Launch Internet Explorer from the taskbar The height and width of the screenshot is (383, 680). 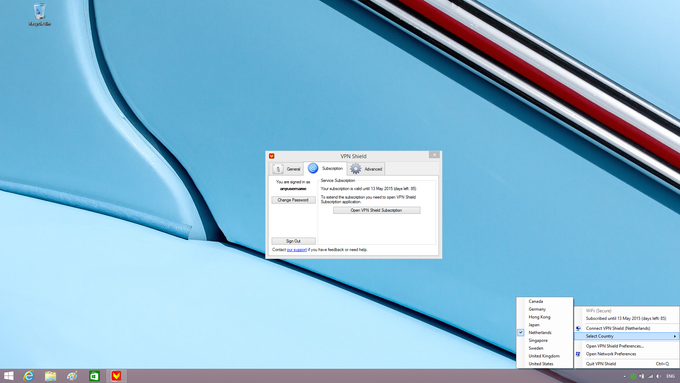[29, 376]
